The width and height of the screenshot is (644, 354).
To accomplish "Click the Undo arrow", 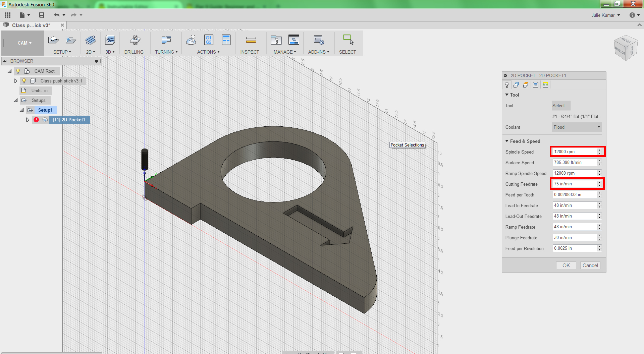I will (x=57, y=15).
